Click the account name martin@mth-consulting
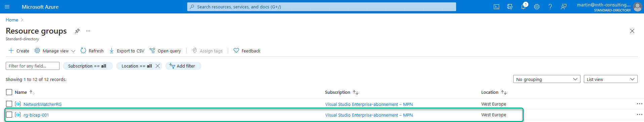The image size is (644, 122). 604,5
